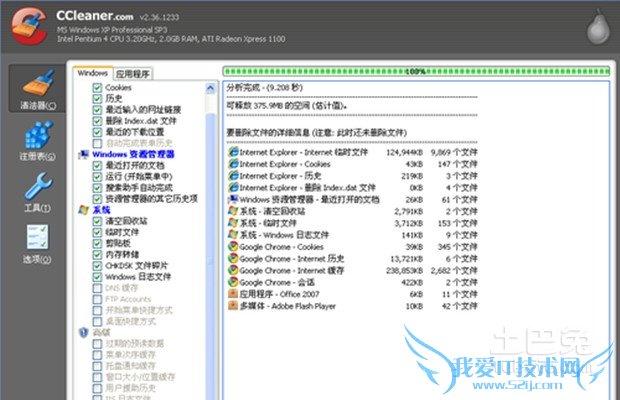This screenshot has height=400, width=620.
Task: Enable the 自动完成表单历史 checkbox
Action: [x=97, y=143]
